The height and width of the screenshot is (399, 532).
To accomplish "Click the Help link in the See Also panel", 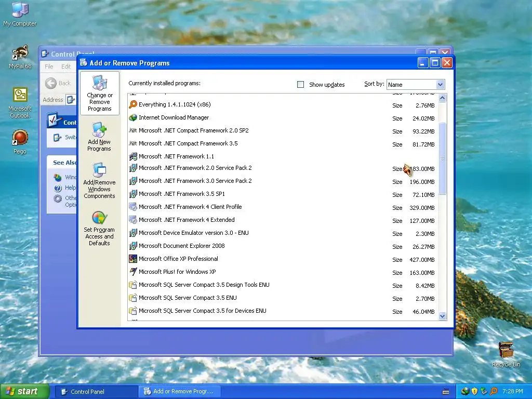I will [x=70, y=188].
